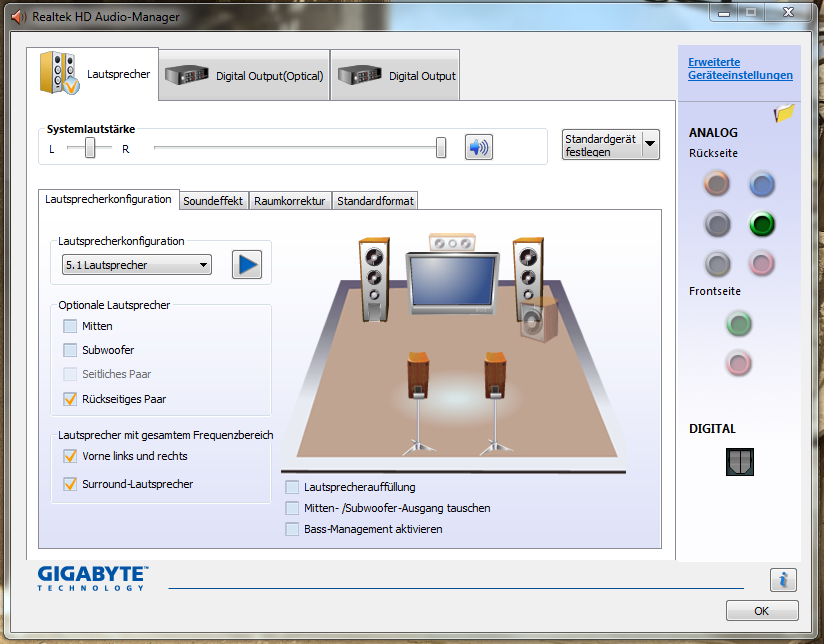The width and height of the screenshot is (824, 644).
Task: Switch to the Digital Output(Optical) tab
Action: click(244, 76)
